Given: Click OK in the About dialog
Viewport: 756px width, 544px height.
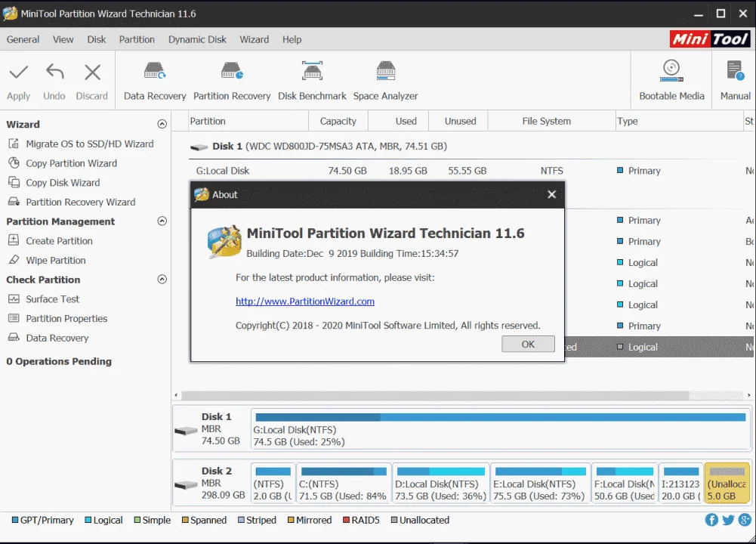Looking at the screenshot, I should point(528,344).
